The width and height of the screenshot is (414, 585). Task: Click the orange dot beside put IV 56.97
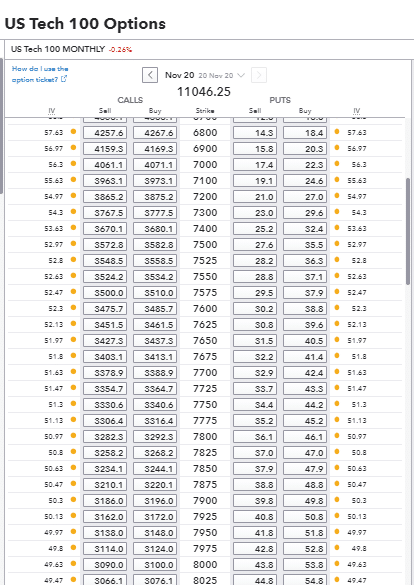[337, 147]
